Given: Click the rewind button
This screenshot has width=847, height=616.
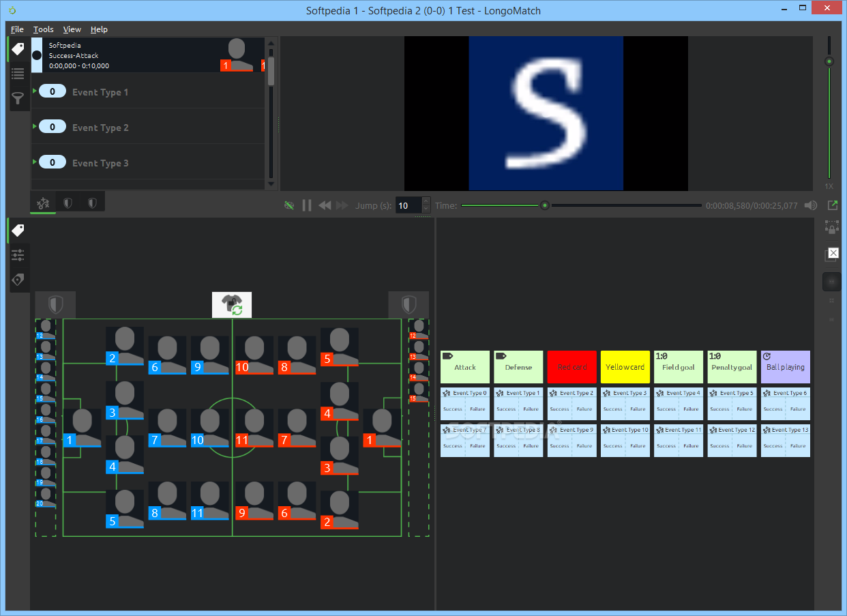Looking at the screenshot, I should pos(325,205).
